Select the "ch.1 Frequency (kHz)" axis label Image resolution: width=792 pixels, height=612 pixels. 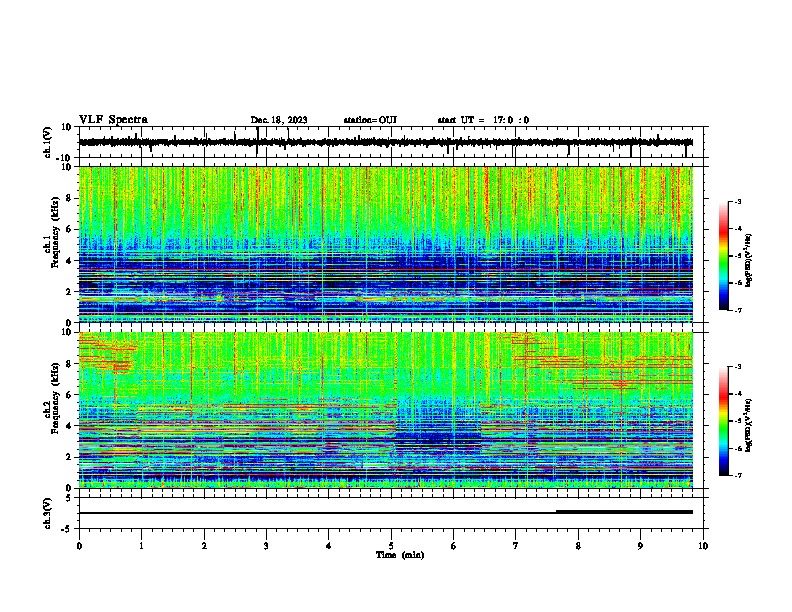[52, 232]
